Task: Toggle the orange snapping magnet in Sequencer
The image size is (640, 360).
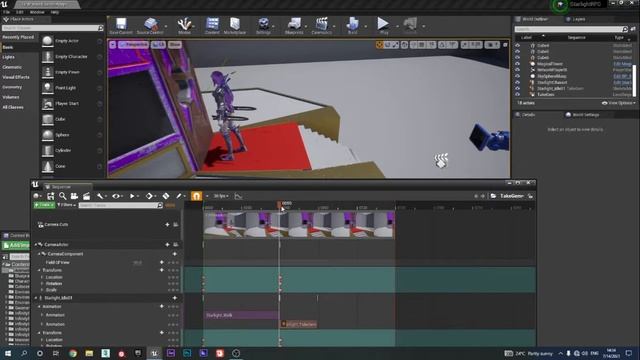Action: pos(196,196)
